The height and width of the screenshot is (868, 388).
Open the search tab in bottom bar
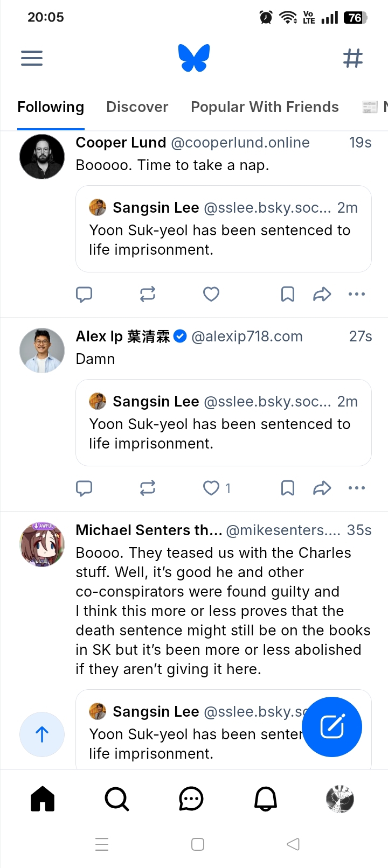tap(116, 799)
